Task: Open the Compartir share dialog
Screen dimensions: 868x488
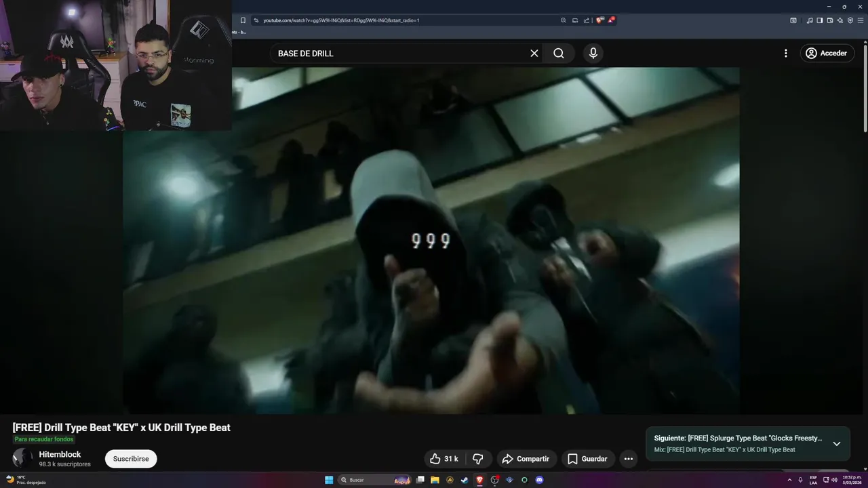Action: [526, 459]
